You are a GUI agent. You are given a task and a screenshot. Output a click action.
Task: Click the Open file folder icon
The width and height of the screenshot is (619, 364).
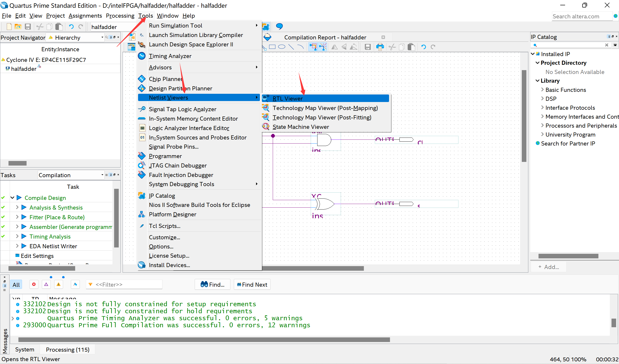click(x=18, y=27)
